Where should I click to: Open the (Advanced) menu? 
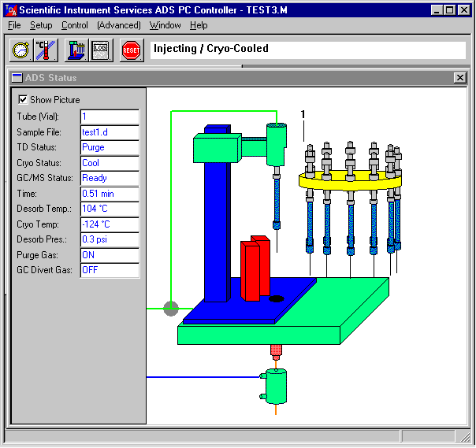(119, 25)
